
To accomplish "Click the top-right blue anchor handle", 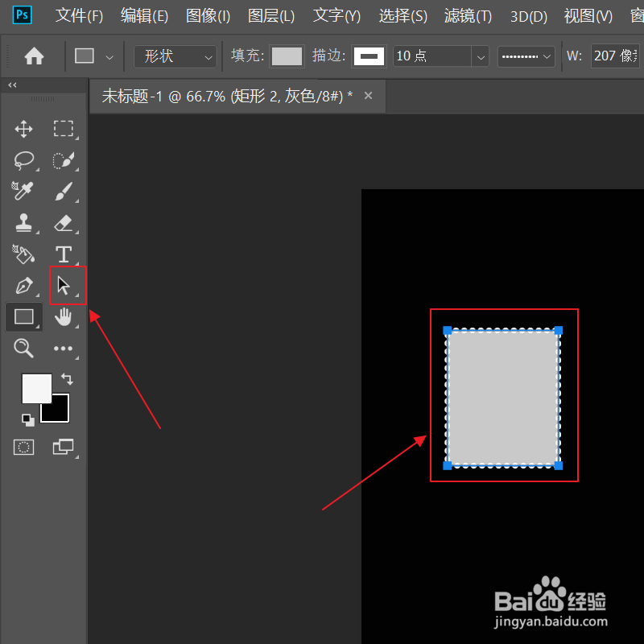I will (x=558, y=330).
